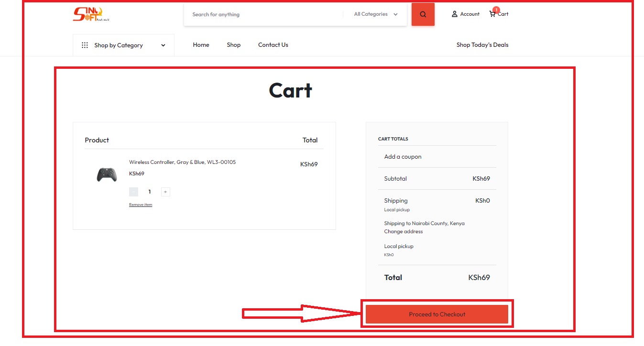Click the orange search magnifier icon

[423, 14]
